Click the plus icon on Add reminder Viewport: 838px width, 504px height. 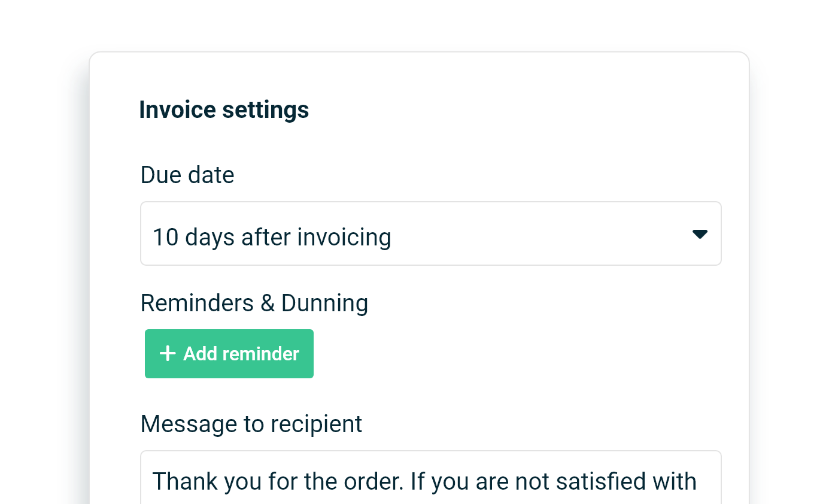point(168,354)
